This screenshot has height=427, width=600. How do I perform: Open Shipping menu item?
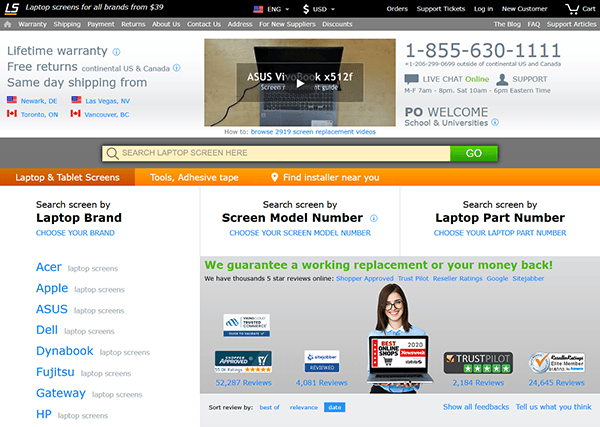[x=67, y=24]
